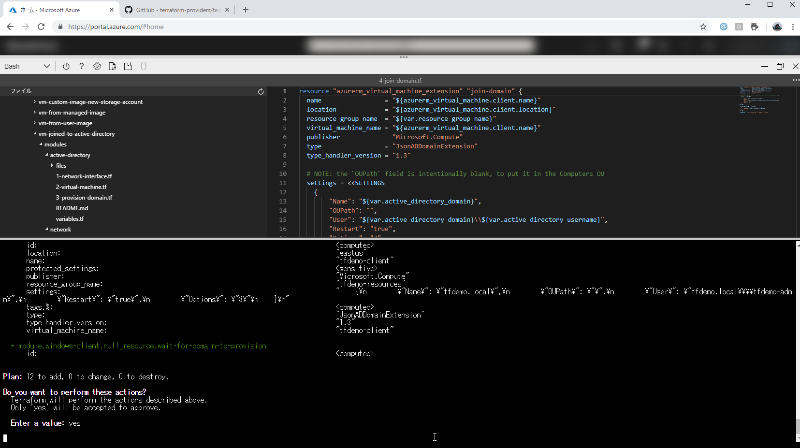Close the Microsoft Azure tab
Viewport: 800px width, 448px height.
tap(112, 10)
